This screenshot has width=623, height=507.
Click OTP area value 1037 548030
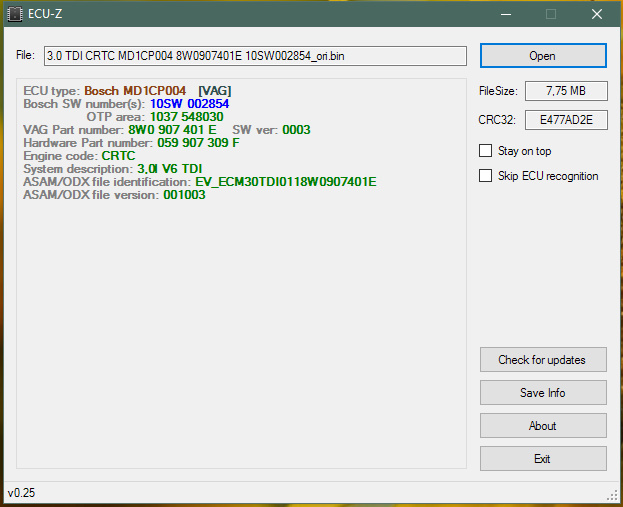pyautogui.click(x=187, y=117)
